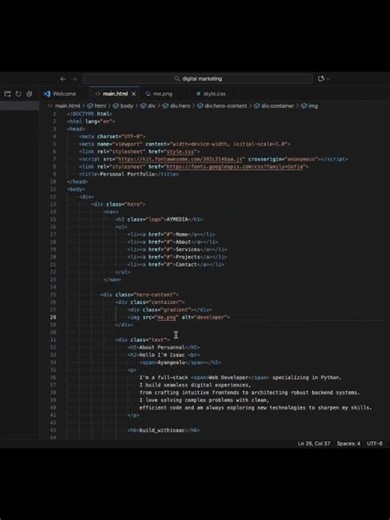
Task: Click the Ln 28, Col 37 status entry
Action: (314, 444)
